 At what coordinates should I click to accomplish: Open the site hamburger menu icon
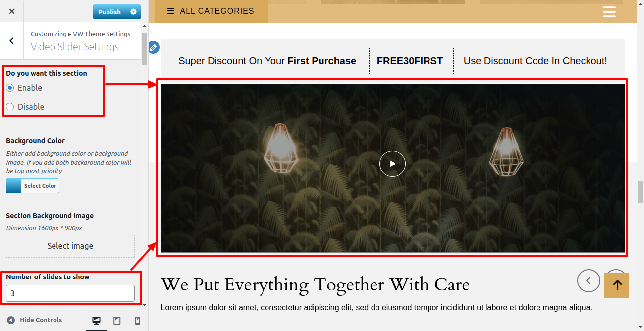point(609,12)
